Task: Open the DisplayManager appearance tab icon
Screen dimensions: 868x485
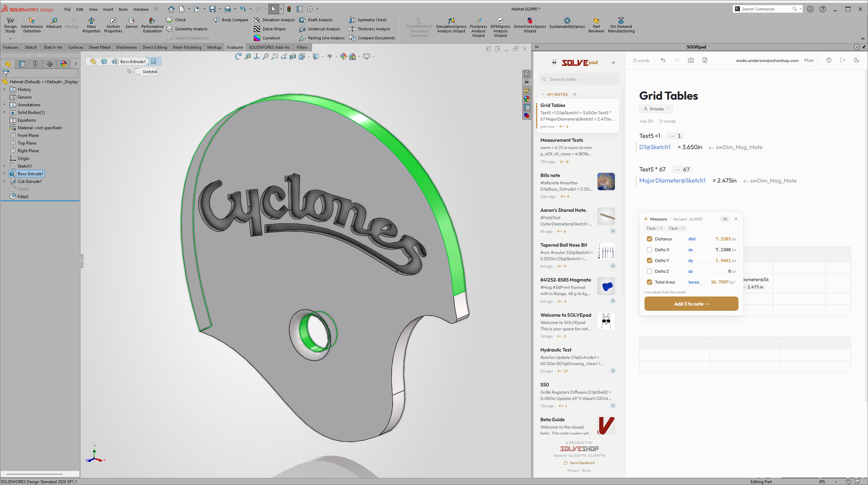Action: coord(64,64)
